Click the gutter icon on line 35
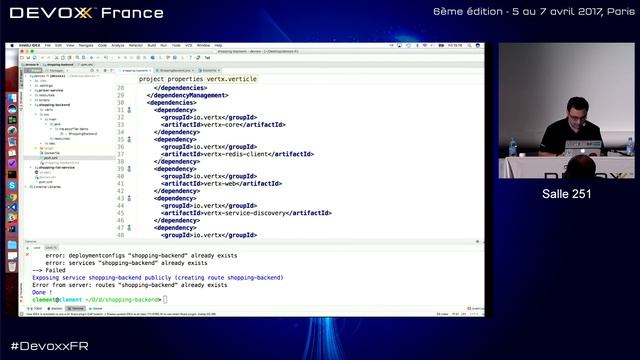 point(129,139)
